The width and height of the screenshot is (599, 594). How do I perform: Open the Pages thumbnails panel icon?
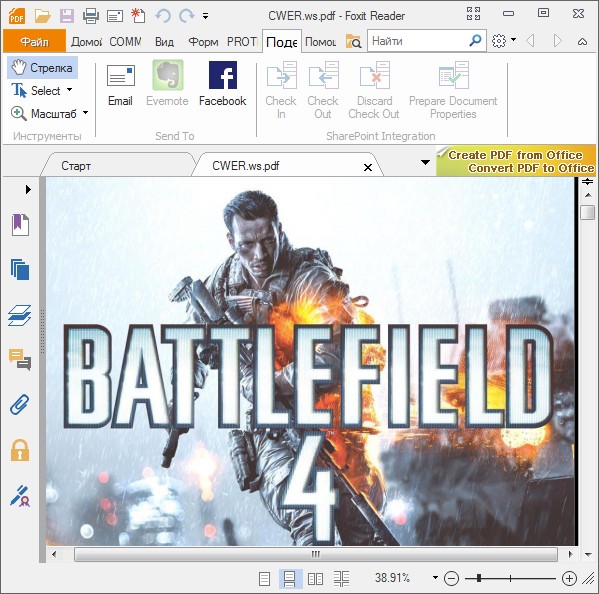(20, 269)
